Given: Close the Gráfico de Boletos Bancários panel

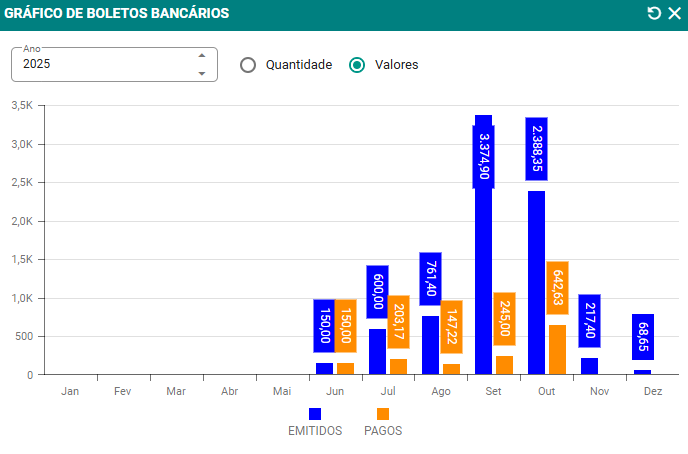Looking at the screenshot, I should click(673, 13).
